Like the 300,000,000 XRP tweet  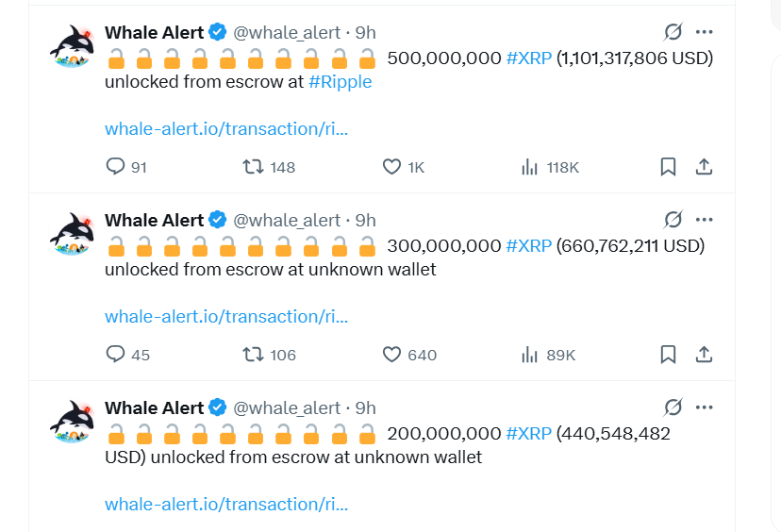tap(392, 355)
